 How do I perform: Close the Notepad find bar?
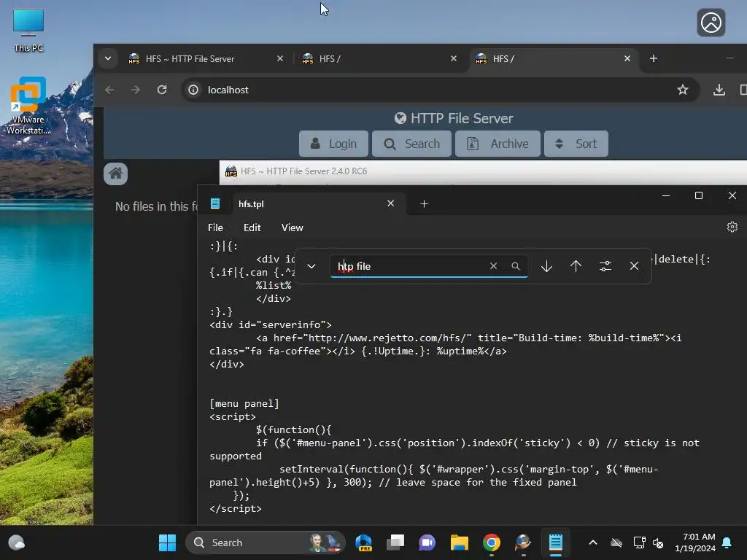pyautogui.click(x=634, y=266)
